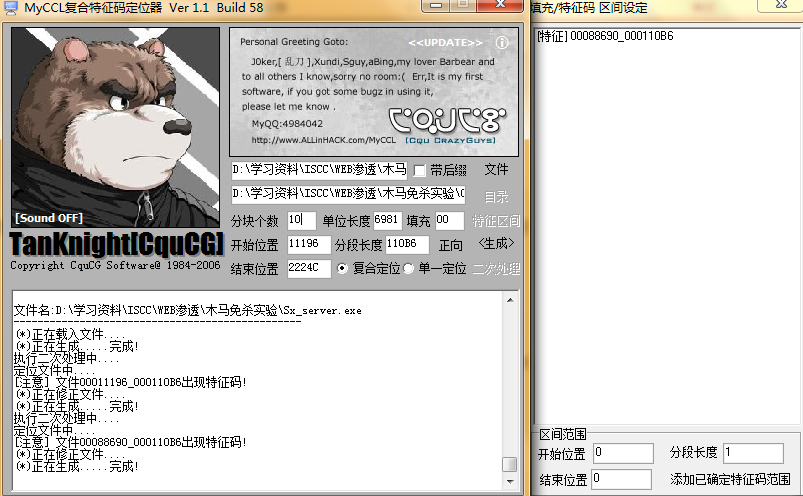Click log scrollbar down arrow
The image size is (803, 496).
tap(510, 481)
